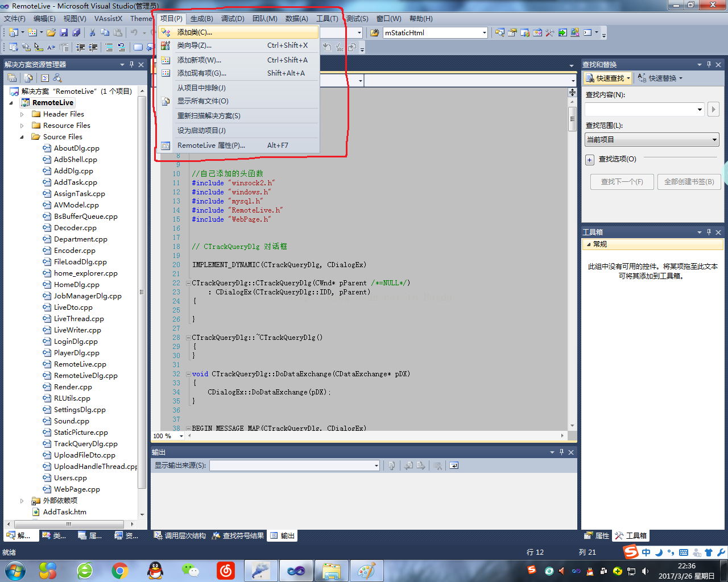Click the Open File toolbar icon

point(51,32)
